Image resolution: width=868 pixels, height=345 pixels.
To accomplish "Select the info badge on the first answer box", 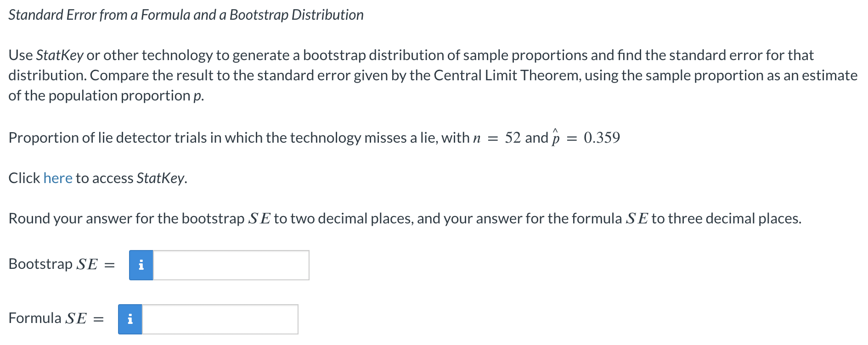I will pyautogui.click(x=141, y=265).
